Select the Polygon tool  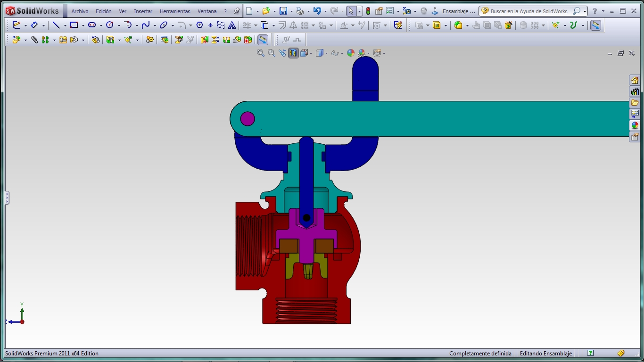coord(199,25)
